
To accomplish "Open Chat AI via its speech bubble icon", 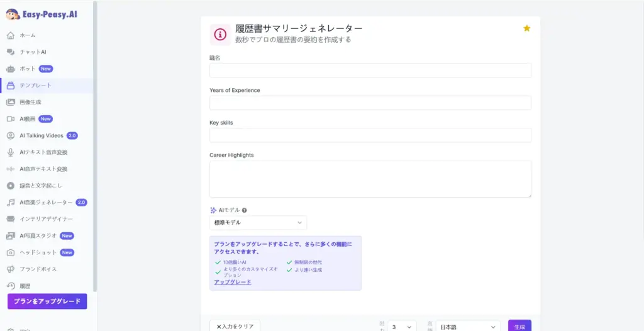I will [x=10, y=52].
